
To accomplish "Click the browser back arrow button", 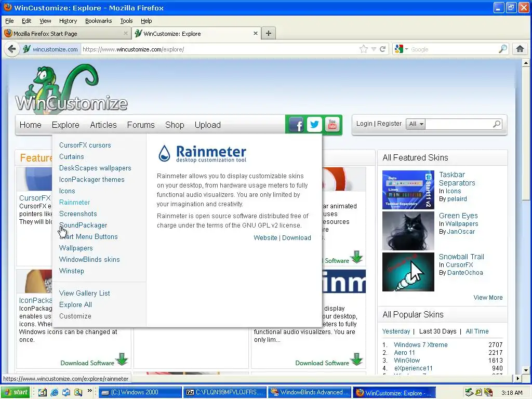I will [x=12, y=49].
